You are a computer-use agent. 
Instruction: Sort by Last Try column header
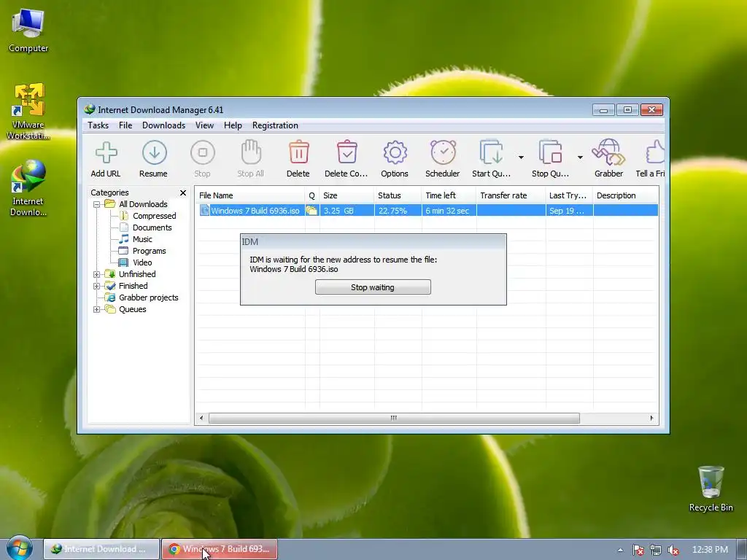coord(569,195)
